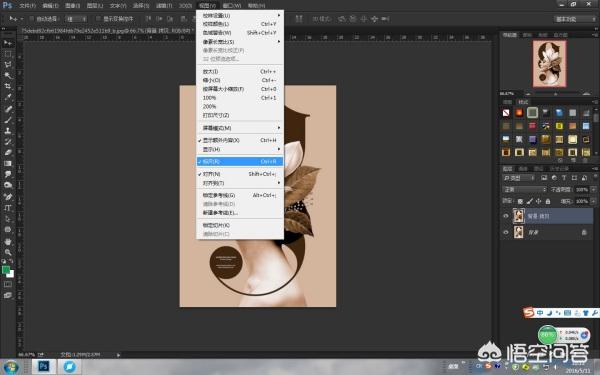Select the Dodge tool

click(x=8, y=185)
